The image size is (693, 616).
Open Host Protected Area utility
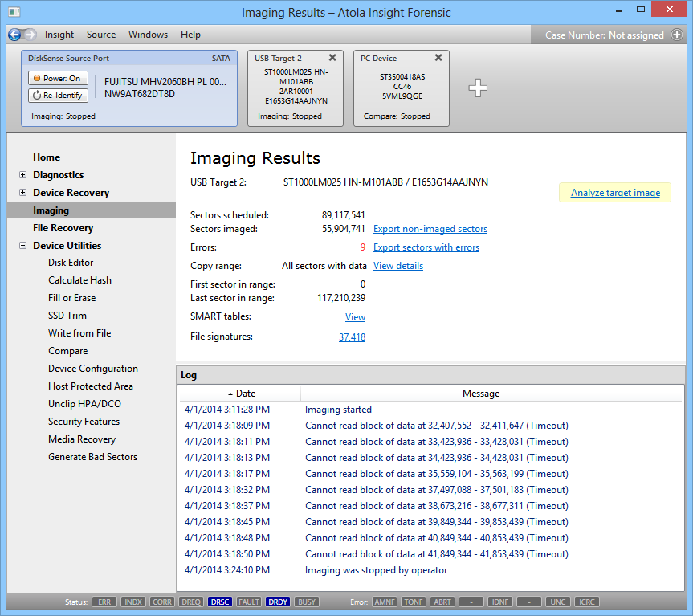click(91, 386)
